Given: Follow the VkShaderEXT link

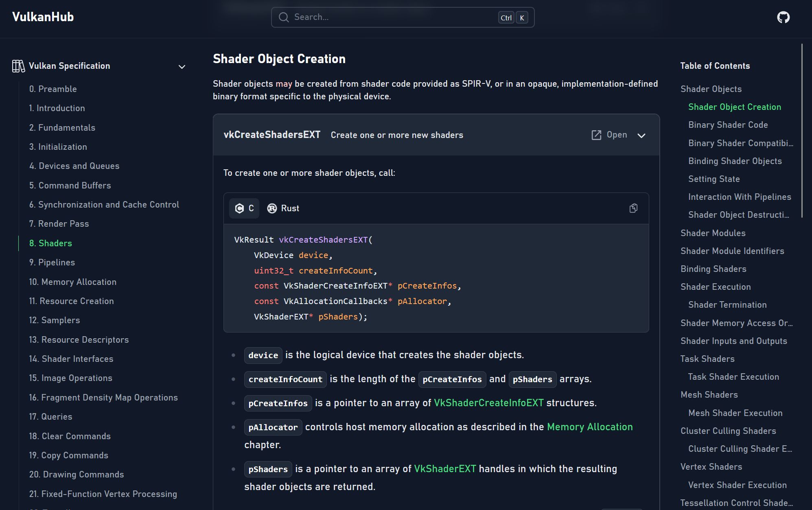Looking at the screenshot, I should click(x=445, y=469).
